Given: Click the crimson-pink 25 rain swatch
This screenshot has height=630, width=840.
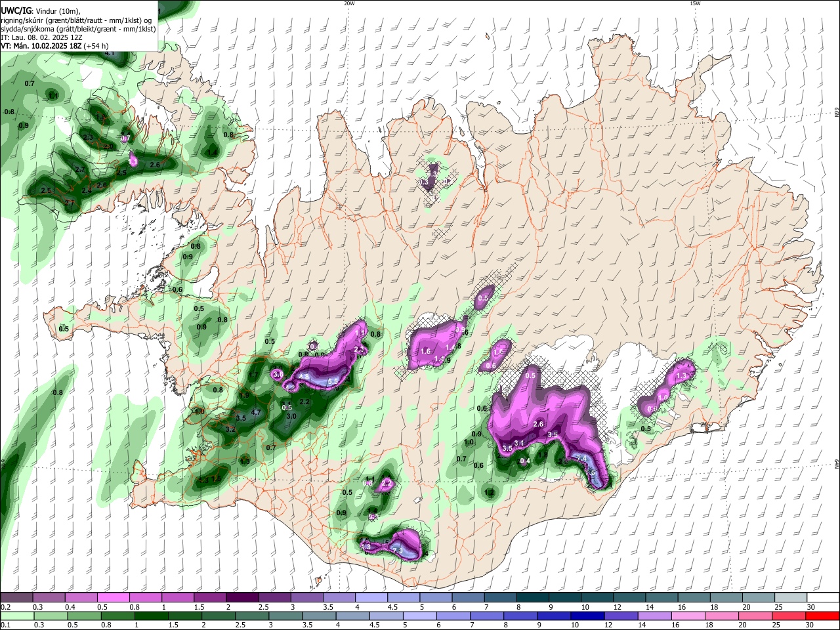Looking at the screenshot, I should coord(791,616).
